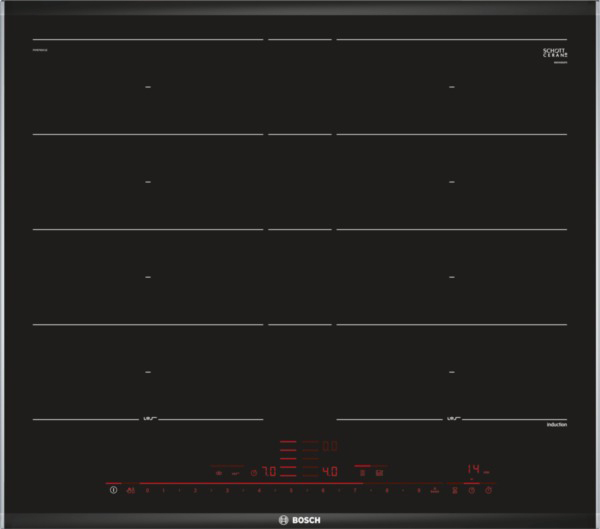Screen dimensions: 600x529
Task: Tap the small induction label text
Action: pos(557,426)
